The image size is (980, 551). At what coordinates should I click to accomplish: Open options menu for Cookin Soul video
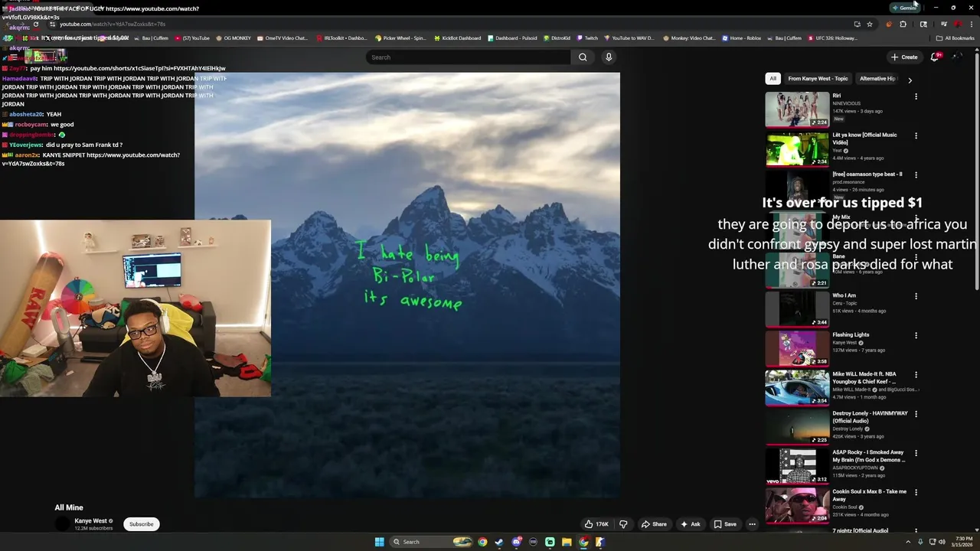click(x=916, y=492)
